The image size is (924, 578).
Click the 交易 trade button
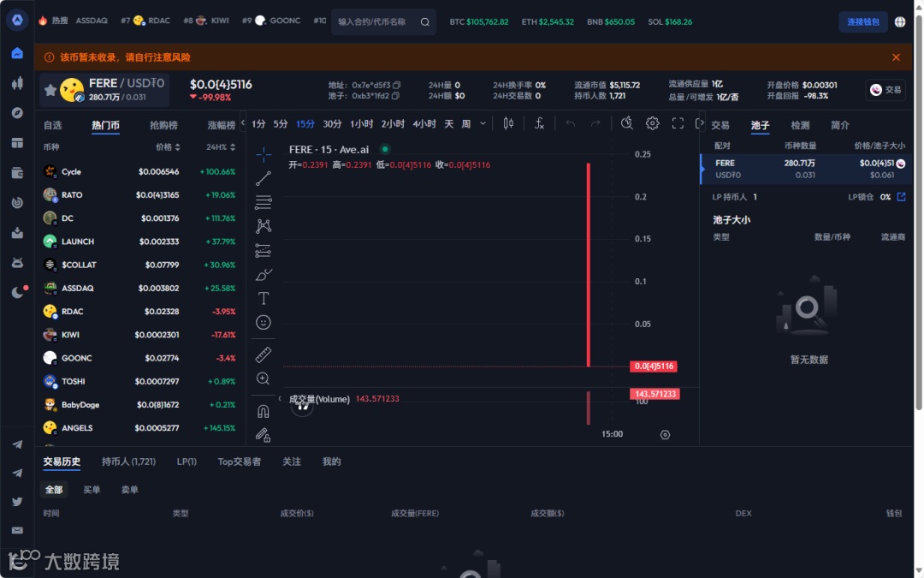tap(885, 90)
